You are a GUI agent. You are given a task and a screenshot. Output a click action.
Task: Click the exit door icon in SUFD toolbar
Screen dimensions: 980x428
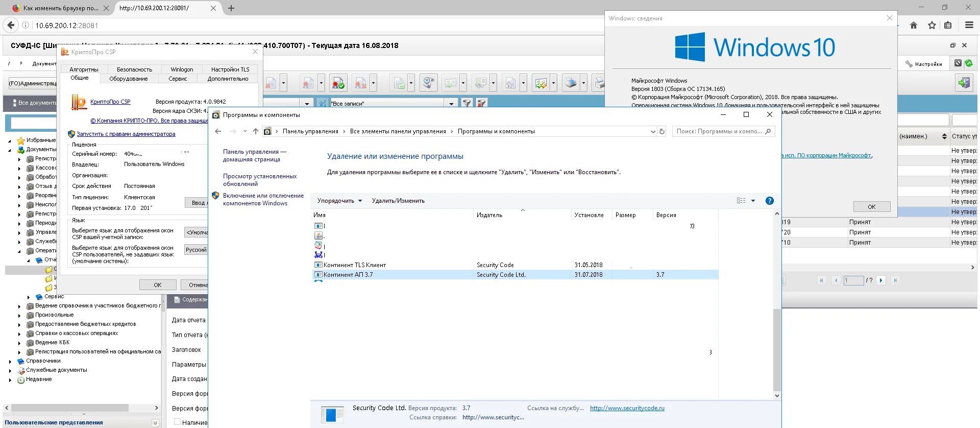coord(964,83)
